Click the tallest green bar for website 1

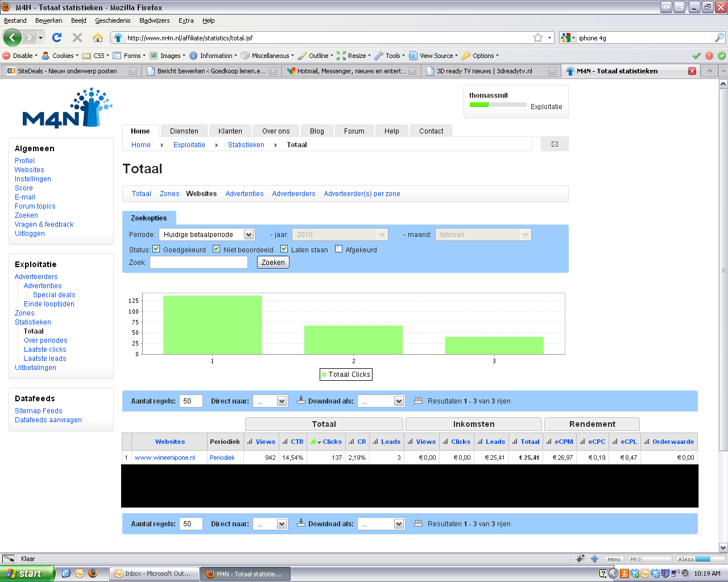pyautogui.click(x=212, y=325)
